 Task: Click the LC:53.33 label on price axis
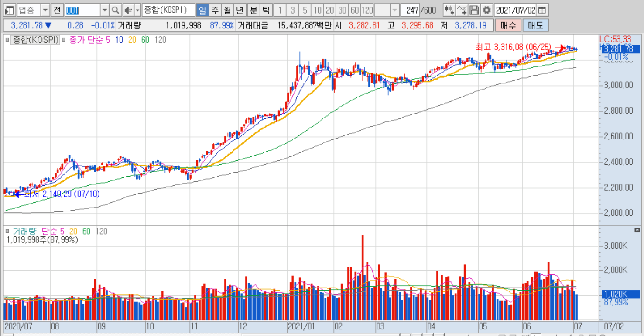(x=615, y=40)
